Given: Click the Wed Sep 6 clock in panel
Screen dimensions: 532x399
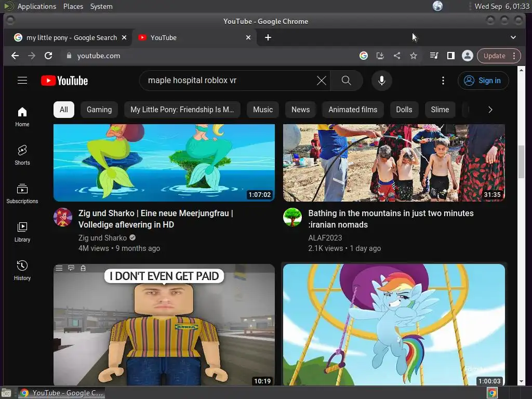Looking at the screenshot, I should (x=502, y=6).
